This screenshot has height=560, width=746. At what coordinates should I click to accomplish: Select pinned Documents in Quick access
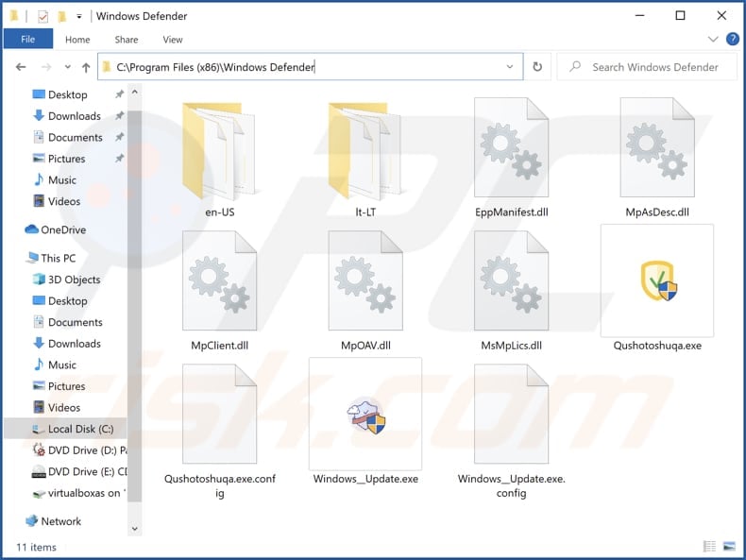(x=75, y=138)
